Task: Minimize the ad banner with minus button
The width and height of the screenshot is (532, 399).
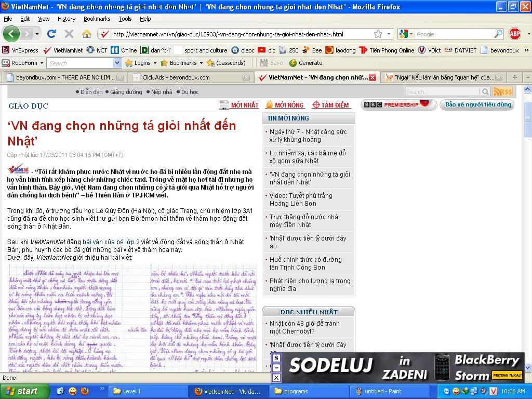Action: click(276, 368)
